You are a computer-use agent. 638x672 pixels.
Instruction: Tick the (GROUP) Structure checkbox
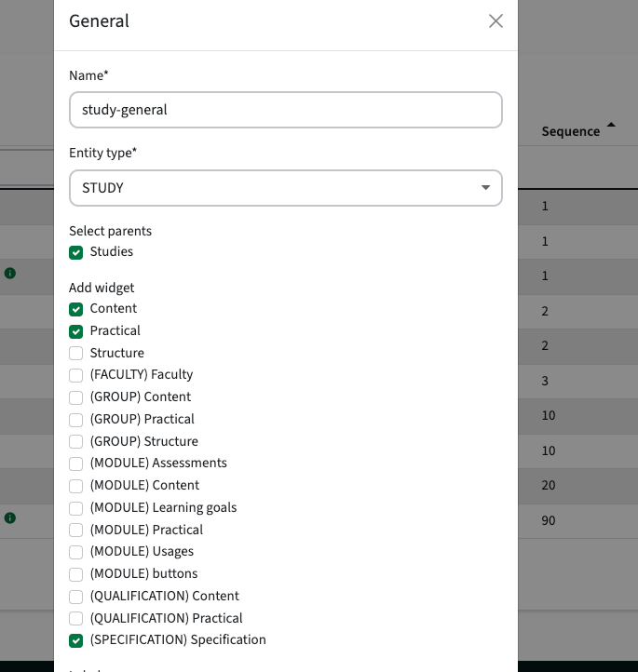click(x=75, y=441)
